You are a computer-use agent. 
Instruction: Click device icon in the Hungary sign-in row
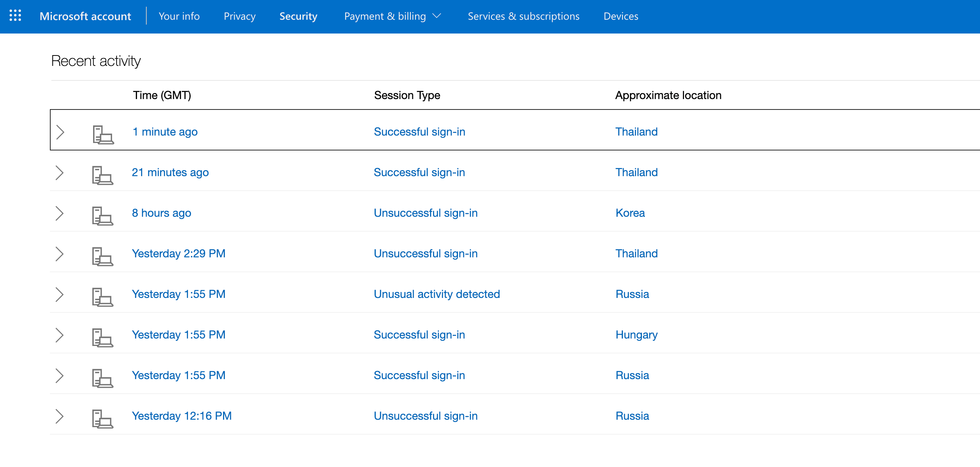(x=102, y=338)
